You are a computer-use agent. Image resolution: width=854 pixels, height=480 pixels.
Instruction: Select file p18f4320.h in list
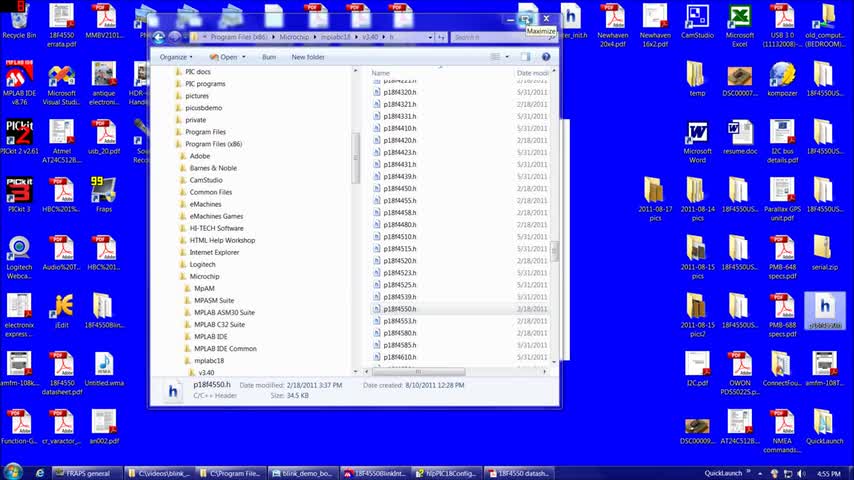pyautogui.click(x=399, y=92)
